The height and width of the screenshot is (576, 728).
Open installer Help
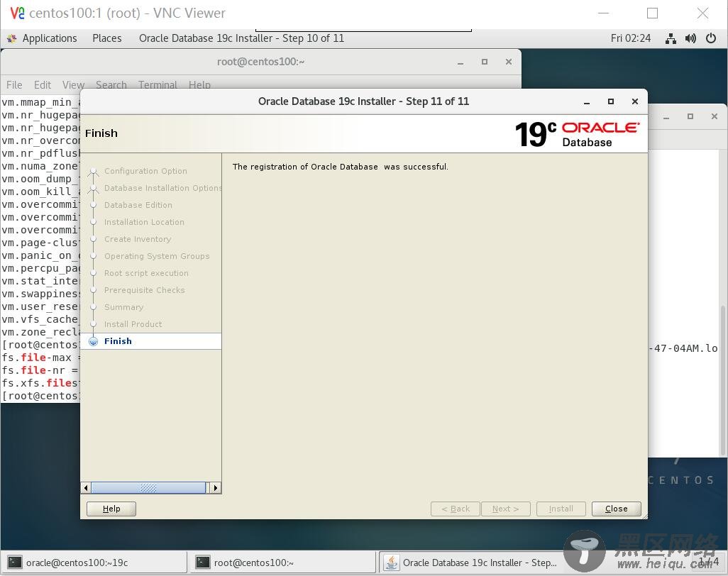tap(111, 509)
